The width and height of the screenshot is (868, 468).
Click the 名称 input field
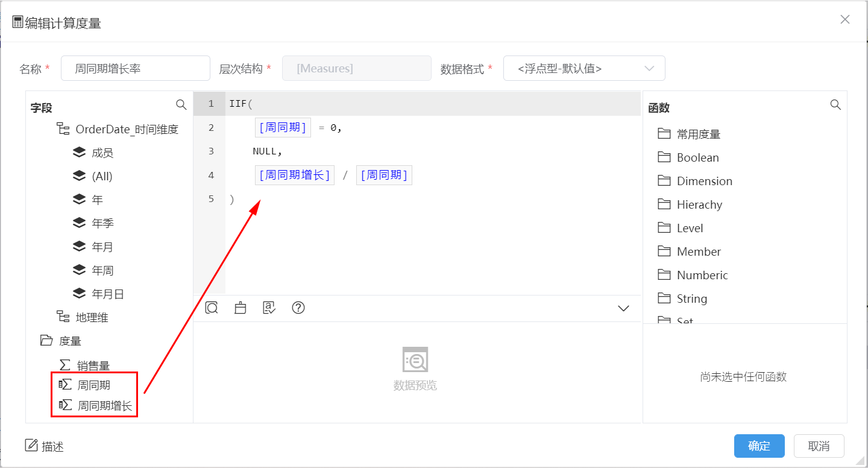pyautogui.click(x=136, y=68)
